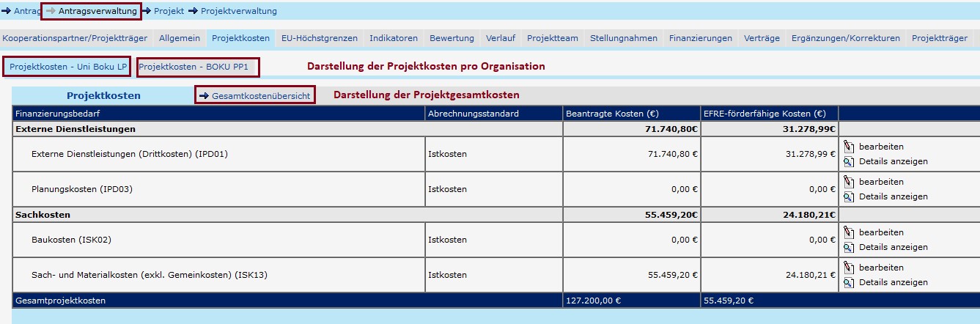Open the Ergänzungen/Korrekturen tab
This screenshot has height=324, width=980.
(845, 38)
